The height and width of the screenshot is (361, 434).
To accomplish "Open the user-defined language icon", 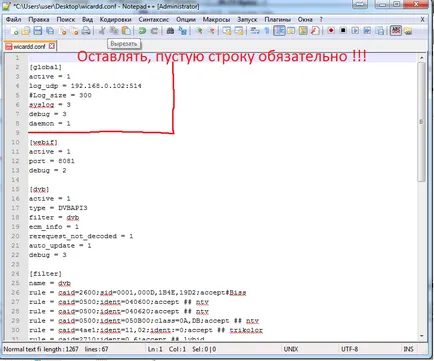I will click(x=291, y=31).
